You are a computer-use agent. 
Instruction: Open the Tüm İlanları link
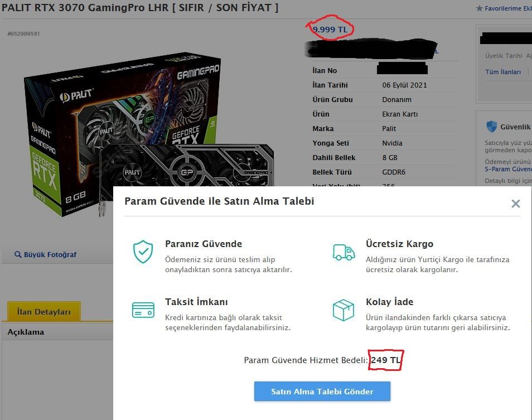(503, 72)
